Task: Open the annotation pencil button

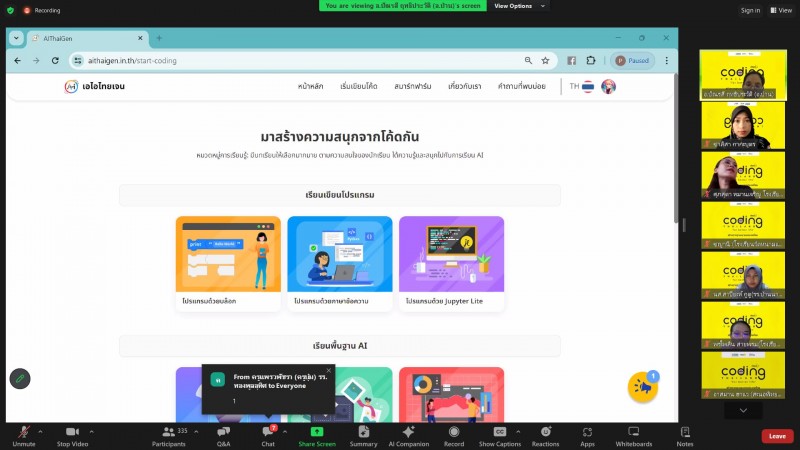Action: [x=20, y=379]
